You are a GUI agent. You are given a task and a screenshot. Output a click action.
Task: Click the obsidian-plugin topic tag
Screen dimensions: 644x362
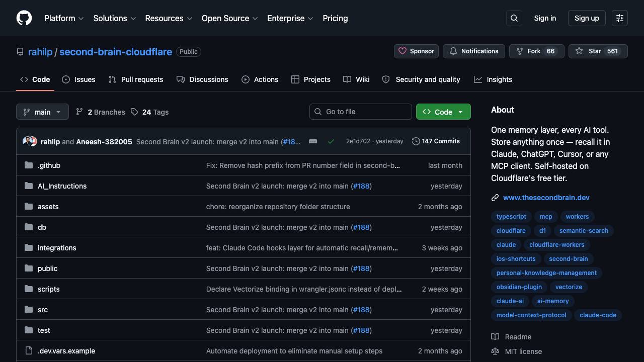click(x=519, y=287)
